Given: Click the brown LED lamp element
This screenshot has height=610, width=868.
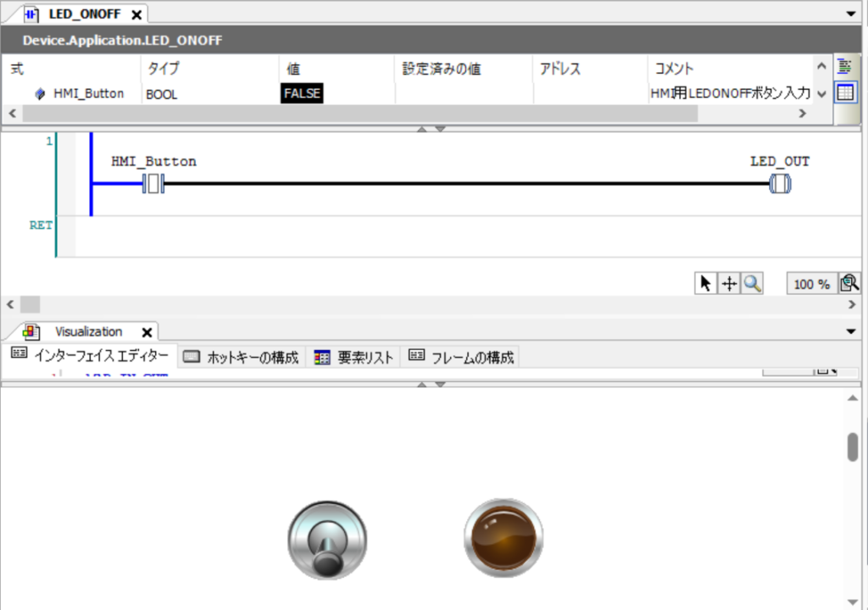Looking at the screenshot, I should 504,537.
